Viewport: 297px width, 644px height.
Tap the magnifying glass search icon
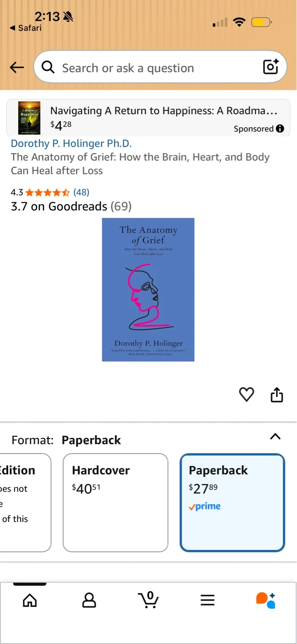(x=48, y=68)
